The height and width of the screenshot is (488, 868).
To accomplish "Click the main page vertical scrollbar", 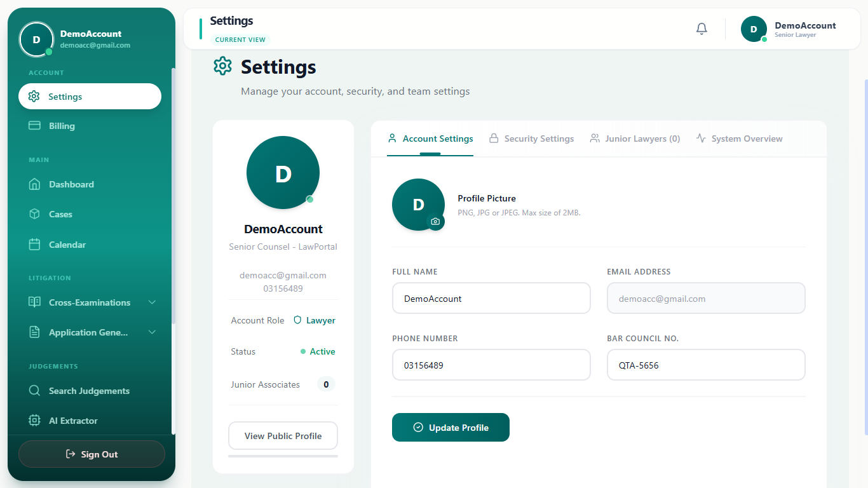I will pyautogui.click(x=865, y=257).
